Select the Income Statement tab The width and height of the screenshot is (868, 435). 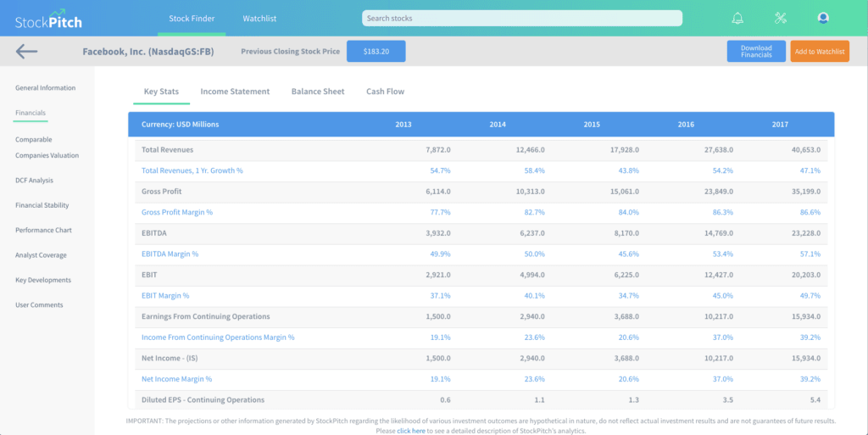coord(235,92)
